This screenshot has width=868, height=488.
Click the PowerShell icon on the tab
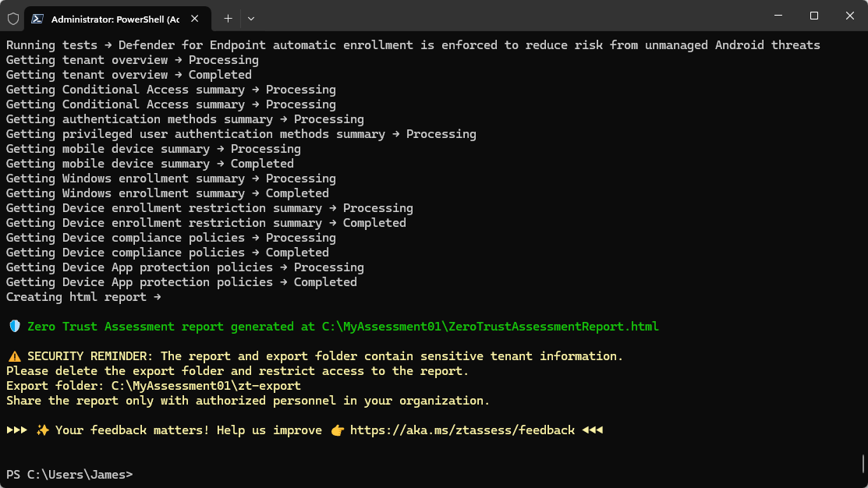click(x=37, y=18)
